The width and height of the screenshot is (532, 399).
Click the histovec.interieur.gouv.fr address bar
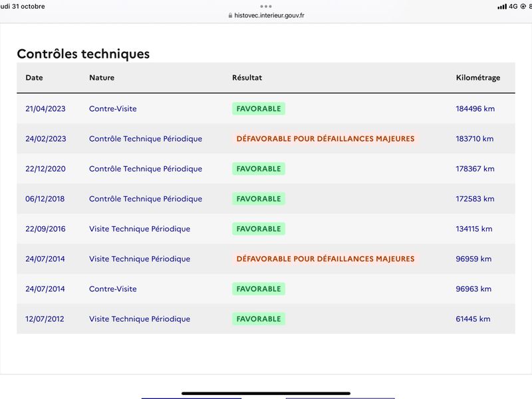[x=267, y=15]
